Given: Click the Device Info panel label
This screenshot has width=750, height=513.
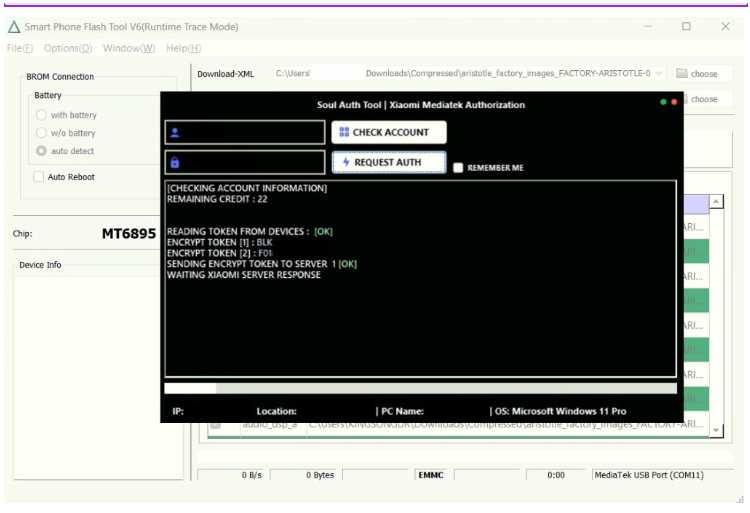Looking at the screenshot, I should pyautogui.click(x=40, y=265).
